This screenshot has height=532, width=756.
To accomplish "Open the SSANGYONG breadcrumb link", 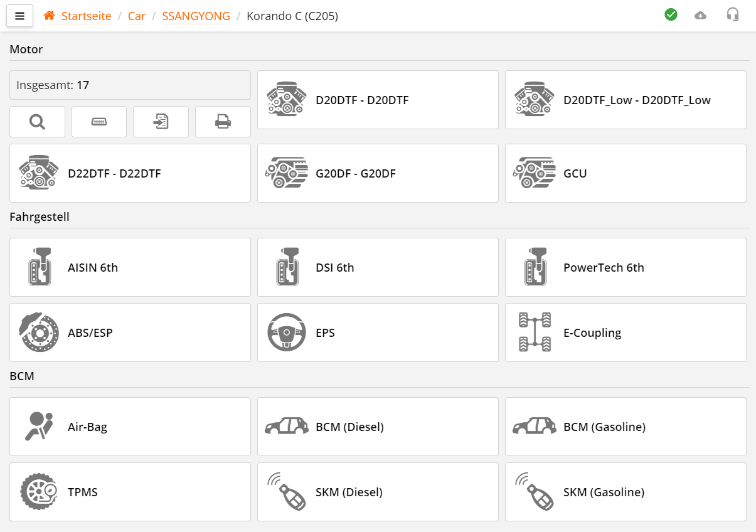I will [196, 16].
